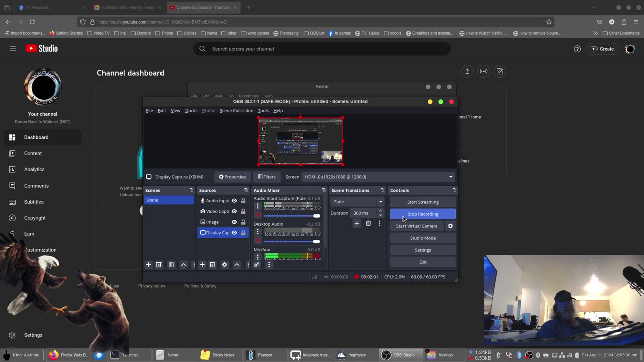Pop out the Sources dock

246,190
